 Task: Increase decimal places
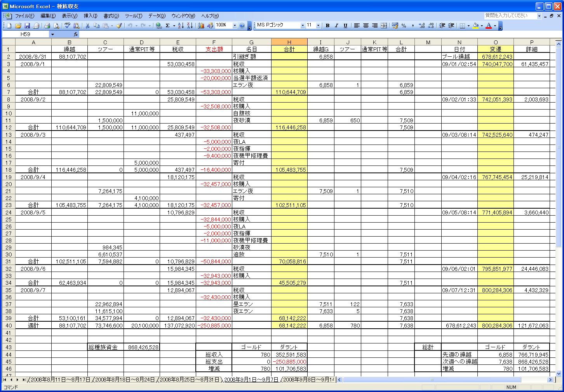point(422,26)
